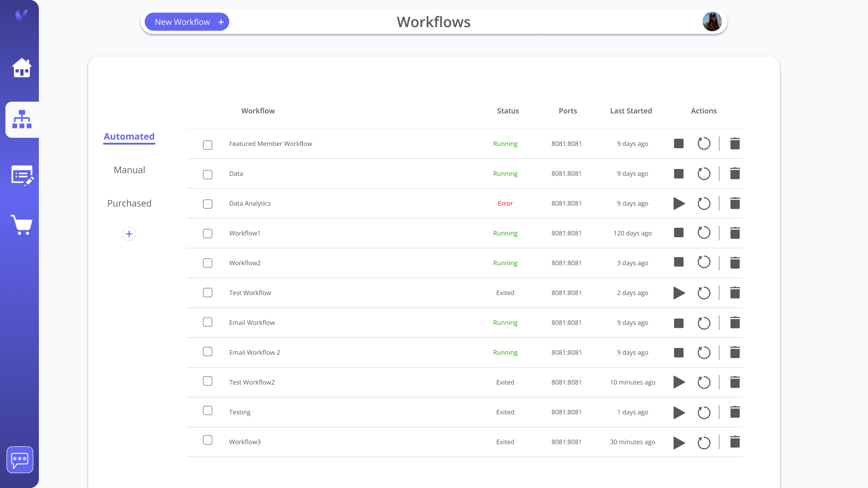868x488 pixels.
Task: Delete the Testing workflow
Action: click(x=735, y=412)
